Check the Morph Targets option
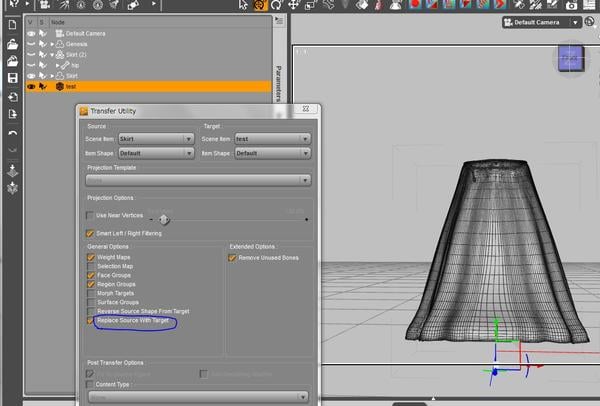 (x=91, y=293)
